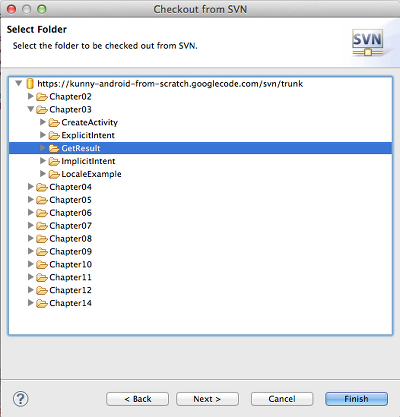
Task: Select the repository URL tree row
Action: coord(200,84)
